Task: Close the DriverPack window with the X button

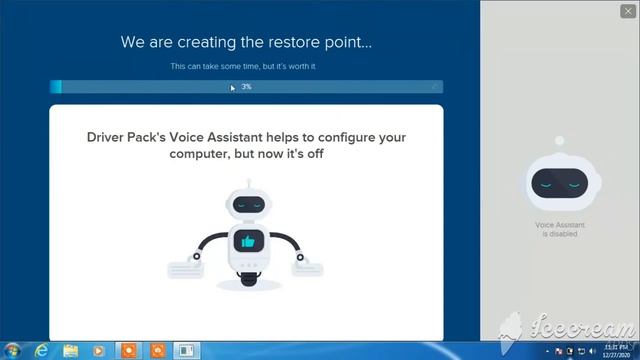Action: [628, 11]
